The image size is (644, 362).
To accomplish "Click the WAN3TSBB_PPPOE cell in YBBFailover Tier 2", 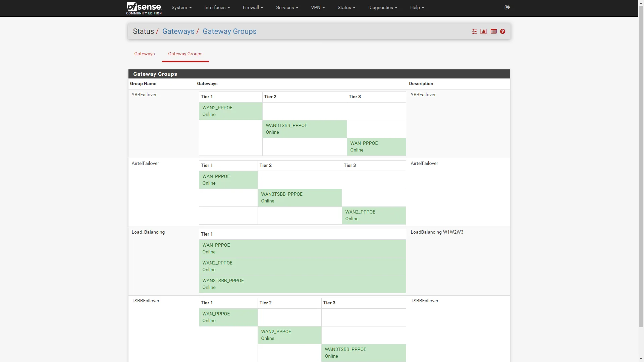I will pos(304,129).
